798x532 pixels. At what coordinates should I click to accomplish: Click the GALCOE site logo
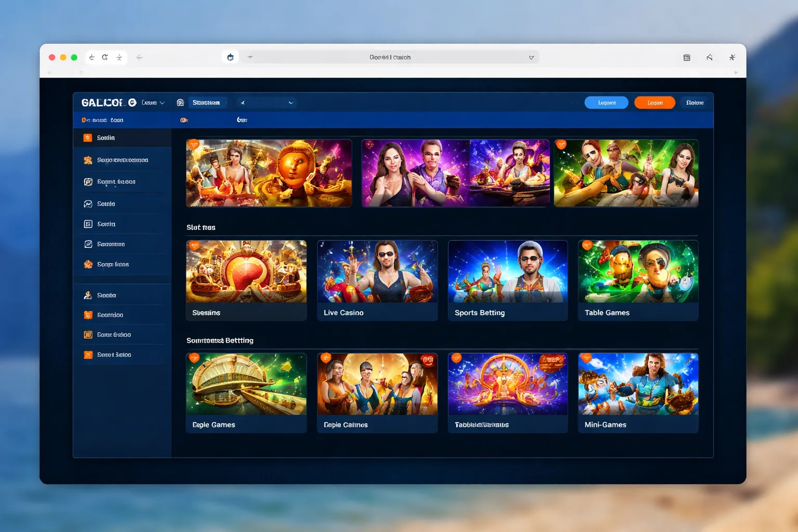(109, 102)
